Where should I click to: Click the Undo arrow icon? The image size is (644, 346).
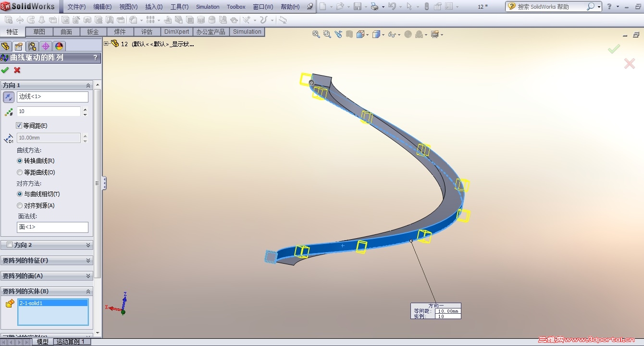click(x=392, y=7)
